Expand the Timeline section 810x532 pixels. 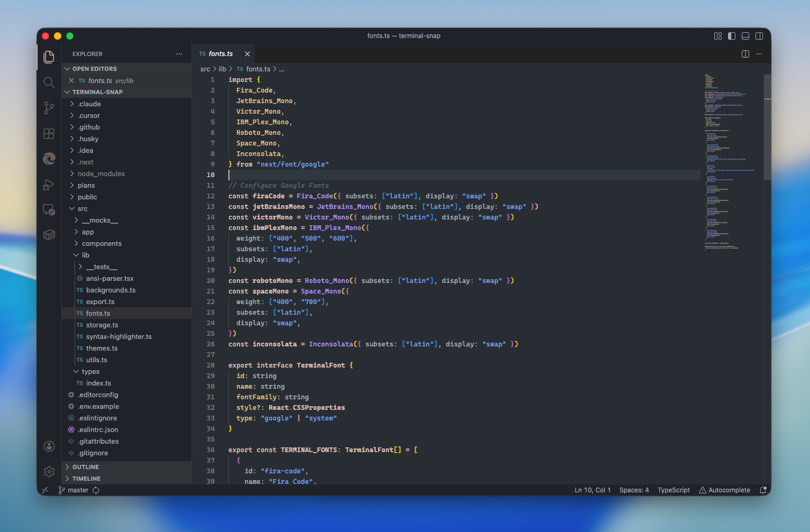pyautogui.click(x=126, y=479)
